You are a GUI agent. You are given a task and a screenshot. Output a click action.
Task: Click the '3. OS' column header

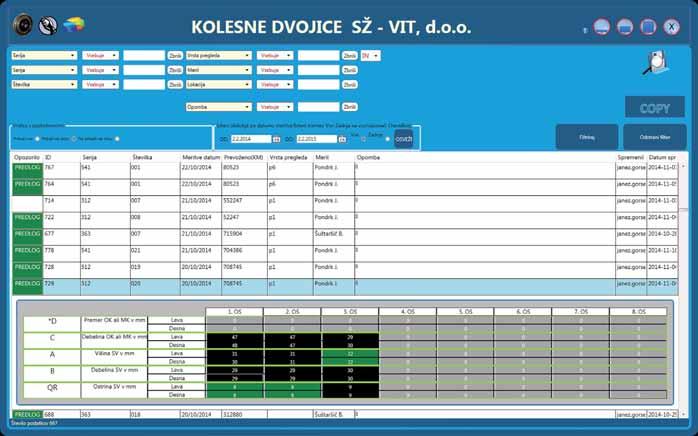click(x=349, y=312)
